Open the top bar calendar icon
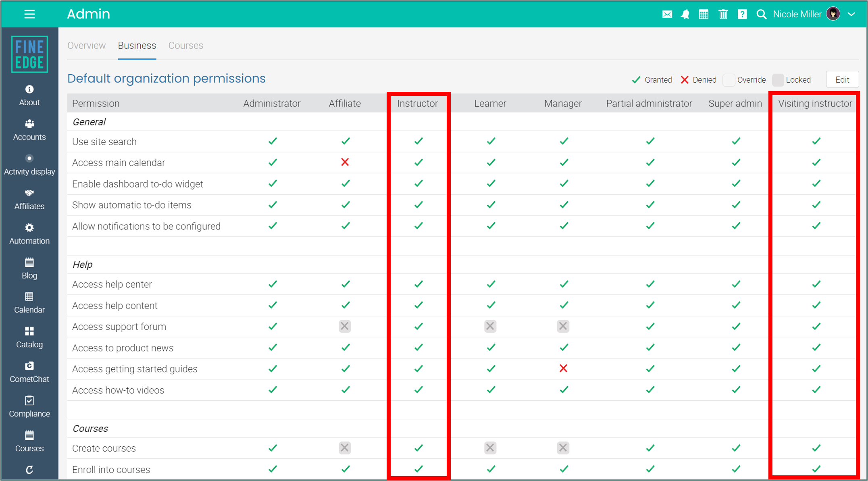Image resolution: width=868 pixels, height=481 pixels. point(704,15)
